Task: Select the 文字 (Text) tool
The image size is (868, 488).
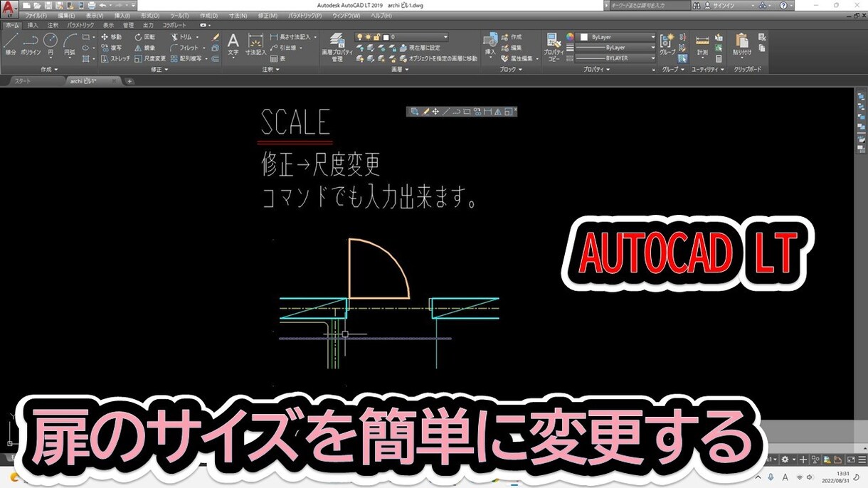Action: pyautogui.click(x=233, y=44)
